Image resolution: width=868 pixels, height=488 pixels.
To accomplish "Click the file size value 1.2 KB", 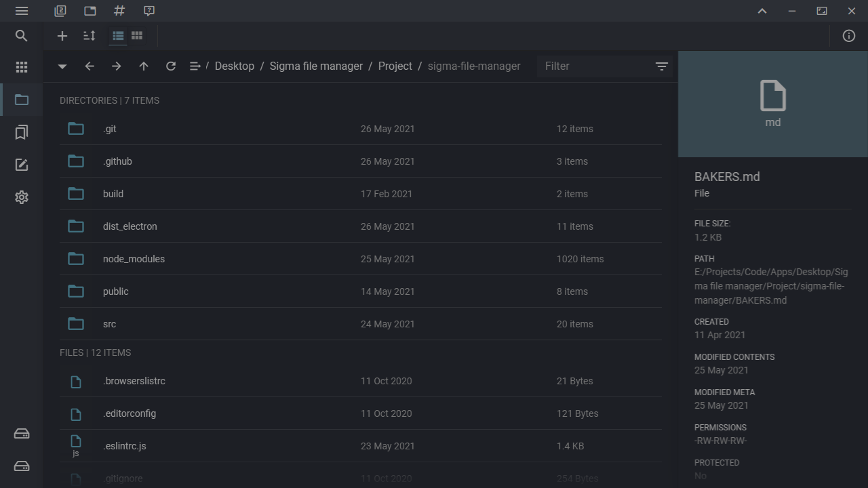I will pyautogui.click(x=708, y=237).
